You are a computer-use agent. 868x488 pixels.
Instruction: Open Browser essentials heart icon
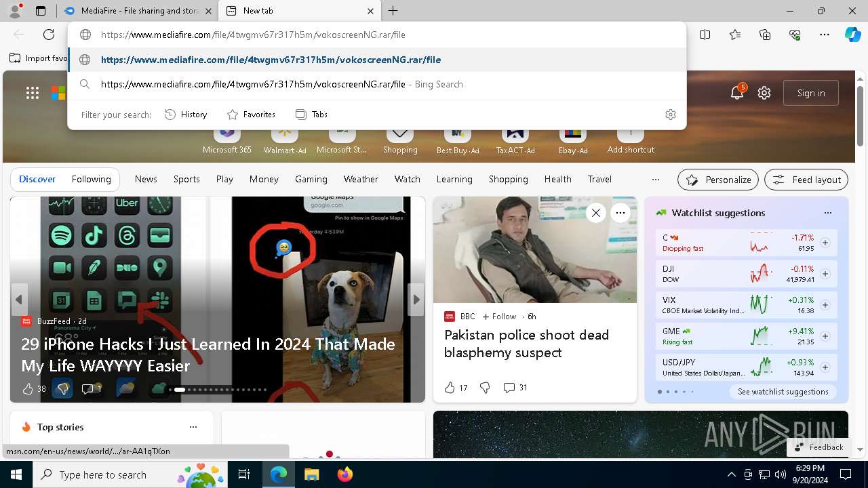[795, 35]
